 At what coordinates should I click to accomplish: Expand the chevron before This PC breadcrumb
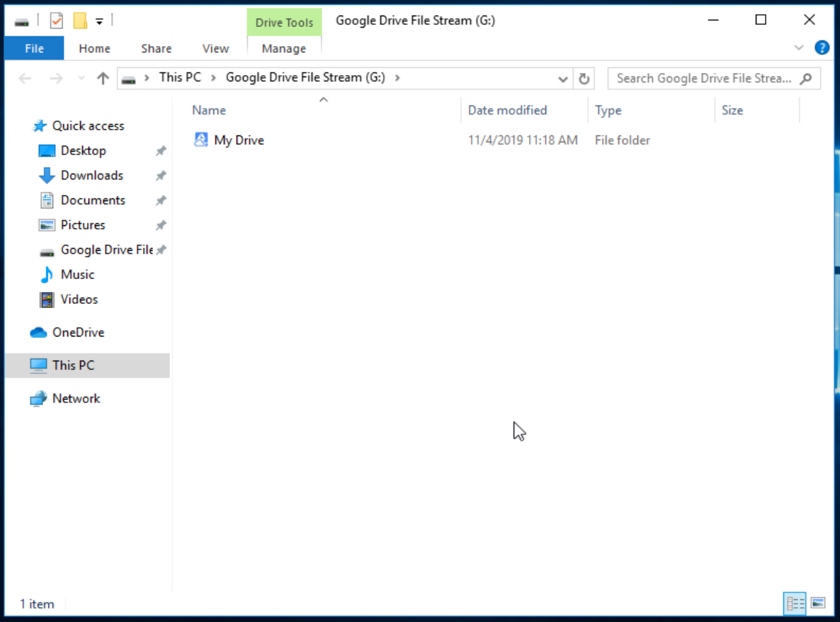[x=146, y=78]
